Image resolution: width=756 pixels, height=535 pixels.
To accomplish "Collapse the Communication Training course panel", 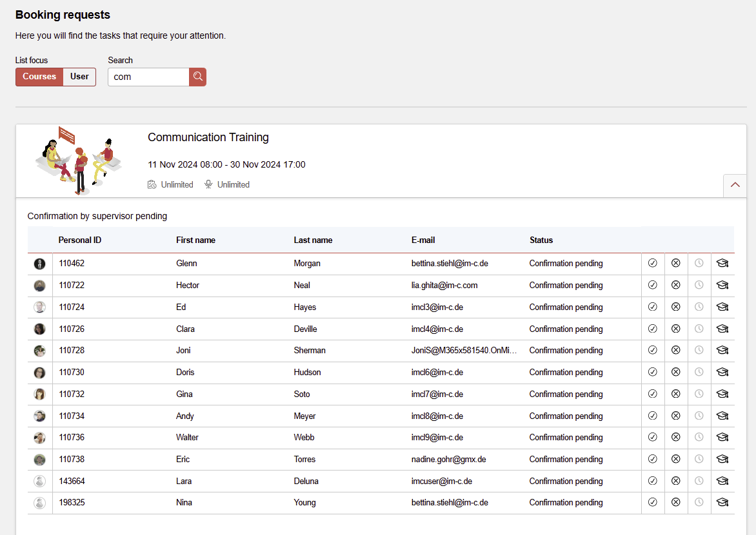I will pyautogui.click(x=735, y=185).
